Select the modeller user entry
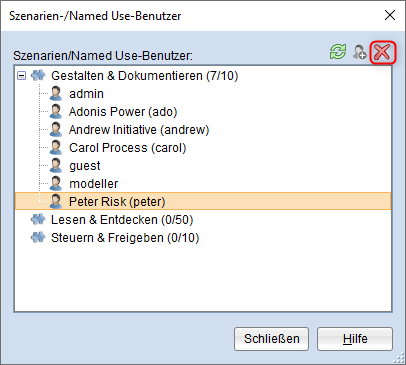 (x=94, y=184)
